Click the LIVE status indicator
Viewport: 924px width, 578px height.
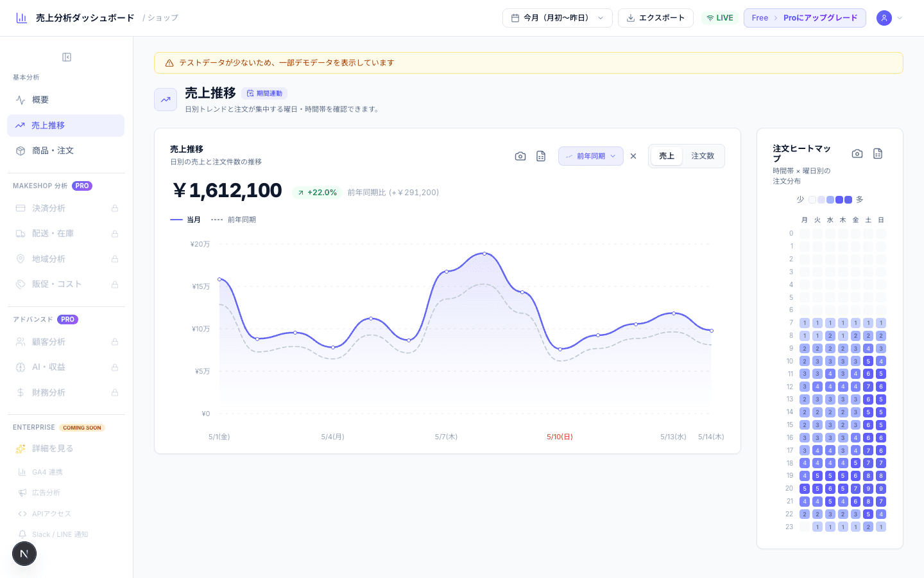[x=719, y=18]
